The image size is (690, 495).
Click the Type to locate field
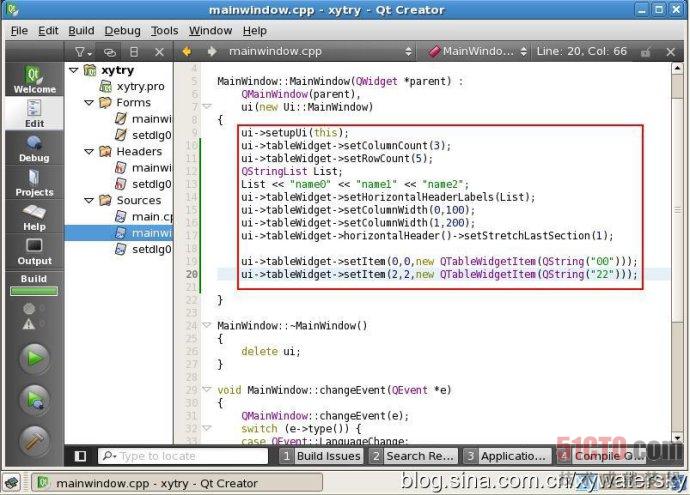tap(183, 456)
